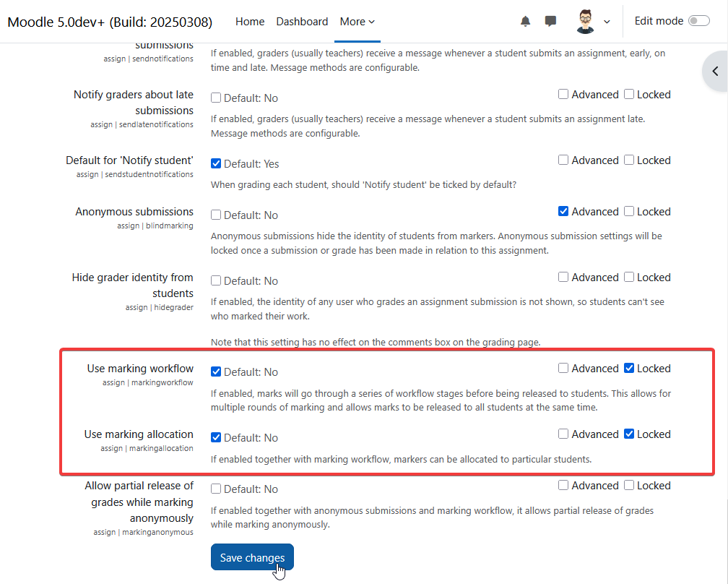Viewport: 728px width, 584px height.
Task: Go to the Home tab
Action: [x=250, y=22]
